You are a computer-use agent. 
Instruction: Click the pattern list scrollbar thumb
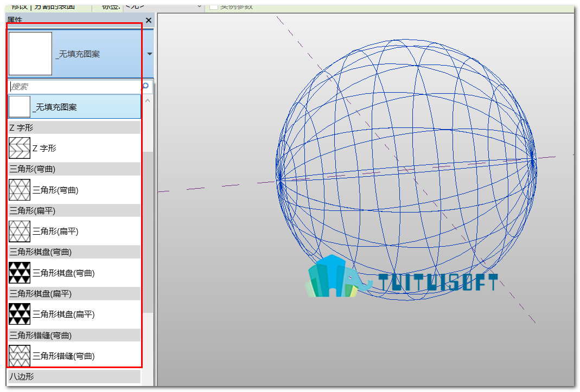coord(148,232)
